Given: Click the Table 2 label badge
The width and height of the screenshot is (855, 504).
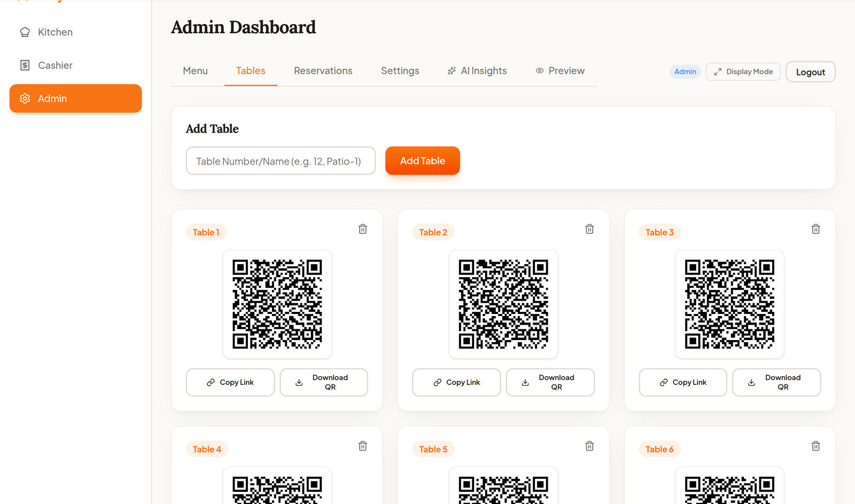Looking at the screenshot, I should tap(433, 232).
